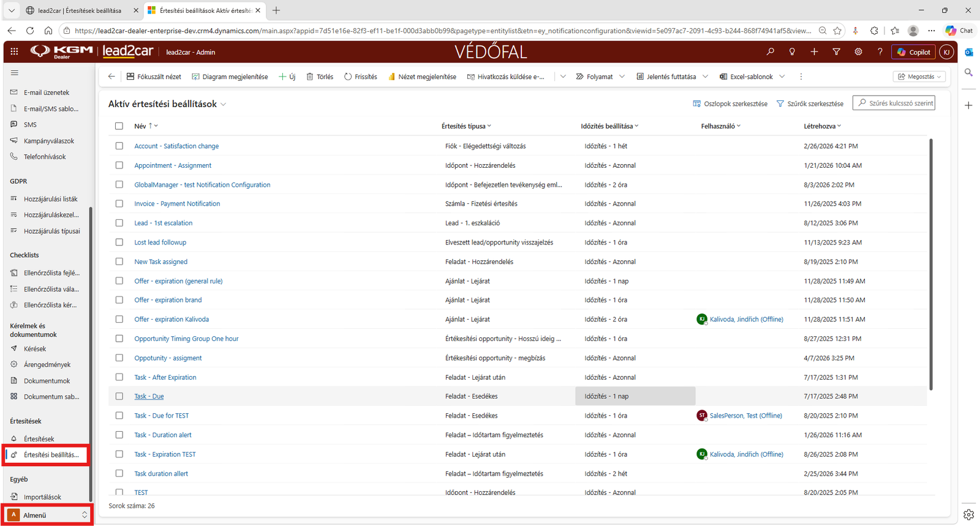Click the plus quick-create icon in header

click(814, 52)
